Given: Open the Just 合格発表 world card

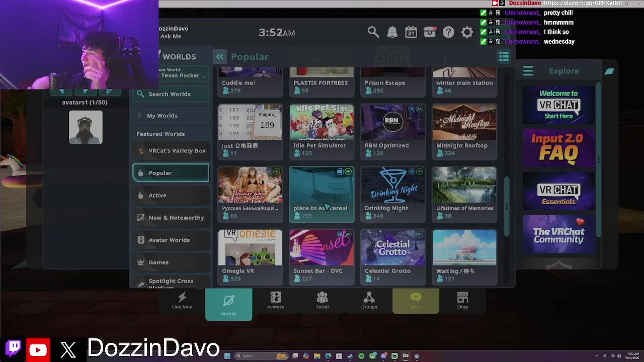Looking at the screenshot, I should point(250,132).
